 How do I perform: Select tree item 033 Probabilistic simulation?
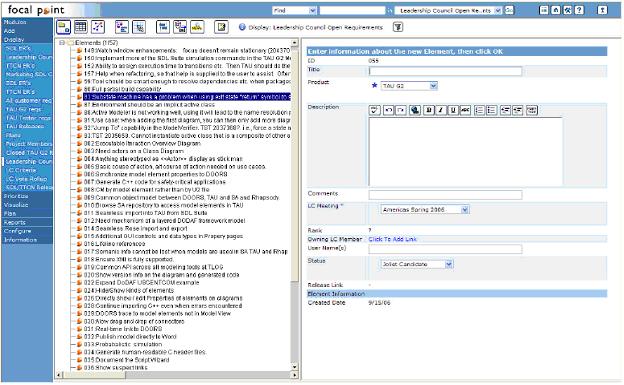coord(123,344)
